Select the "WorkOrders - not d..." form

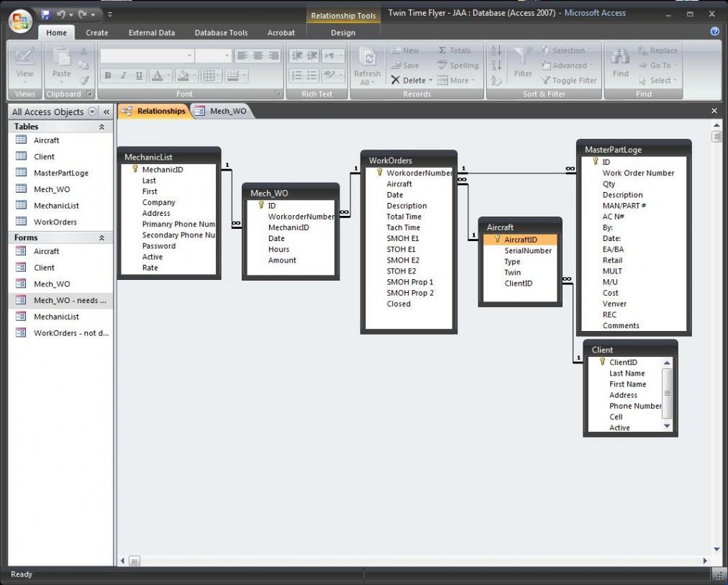coord(61,333)
